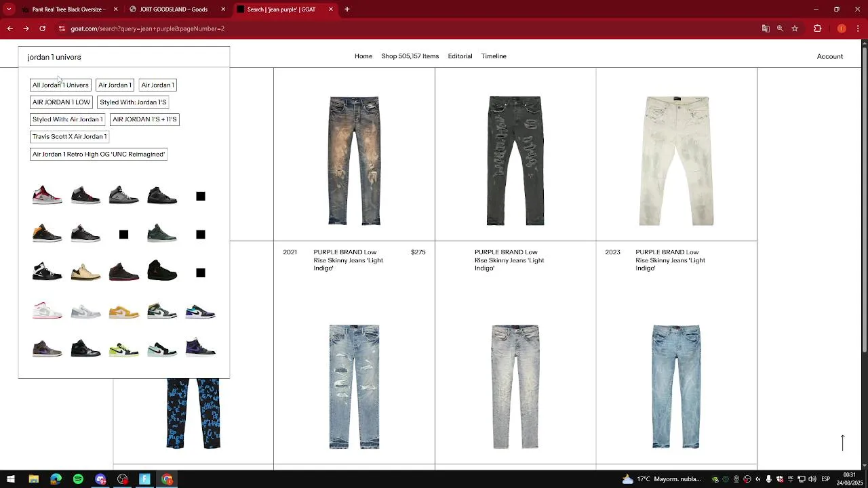Screen dimensions: 868x488
Task: Open the zoom magnifier icon in address bar
Action: (x=780, y=28)
